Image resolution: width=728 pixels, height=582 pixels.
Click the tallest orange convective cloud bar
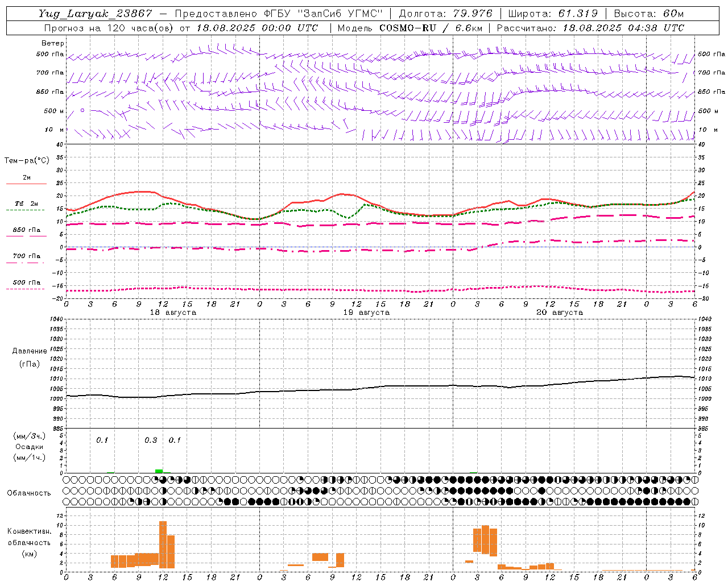click(x=163, y=544)
